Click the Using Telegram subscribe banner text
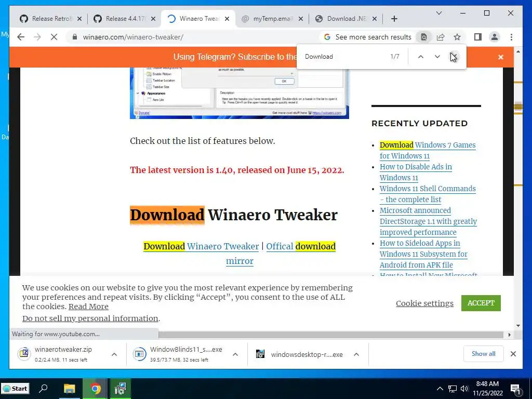This screenshot has width=532, height=399. [235, 57]
